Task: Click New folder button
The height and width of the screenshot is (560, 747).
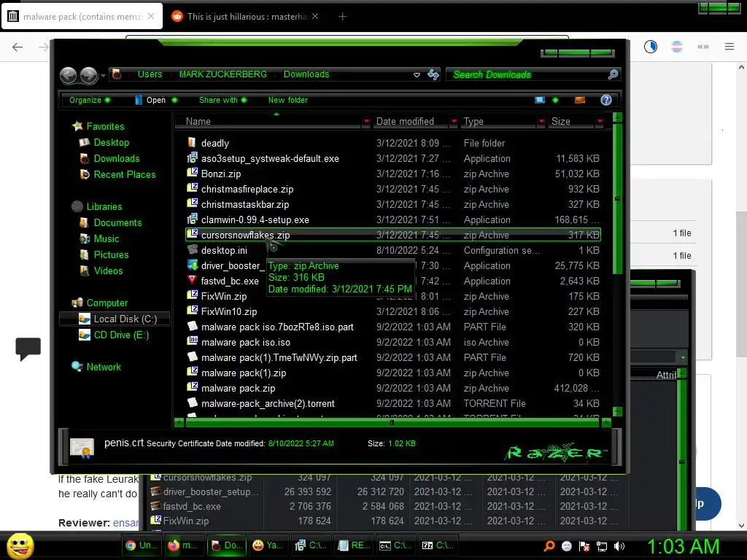Action: click(x=287, y=100)
